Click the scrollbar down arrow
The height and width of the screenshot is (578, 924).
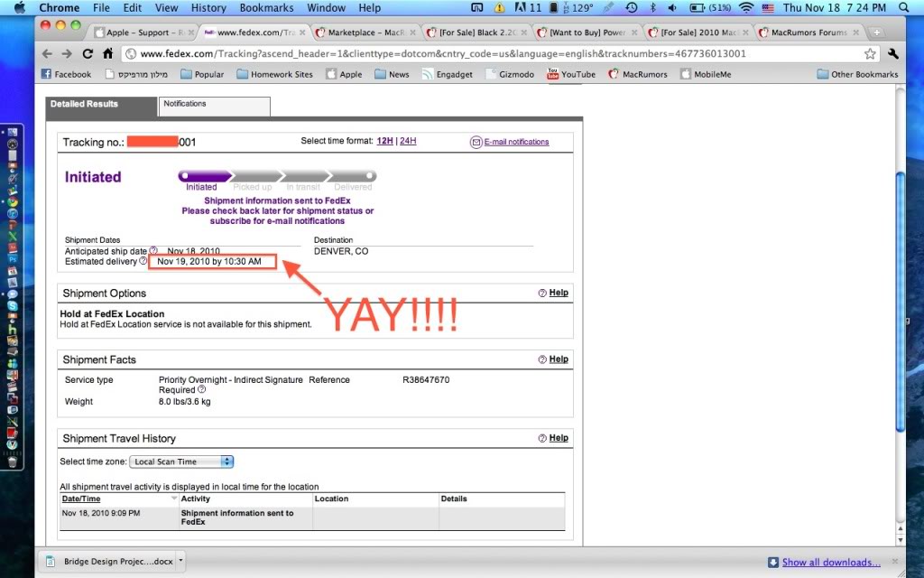[900, 540]
